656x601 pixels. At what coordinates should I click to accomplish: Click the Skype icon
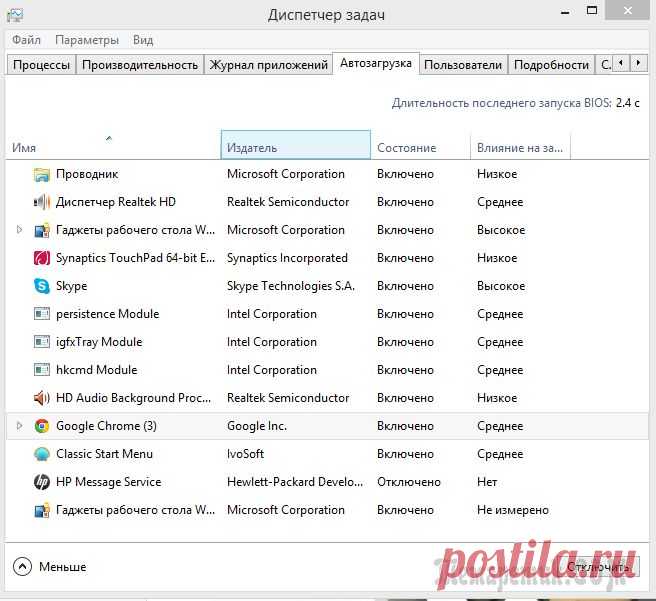click(42, 286)
